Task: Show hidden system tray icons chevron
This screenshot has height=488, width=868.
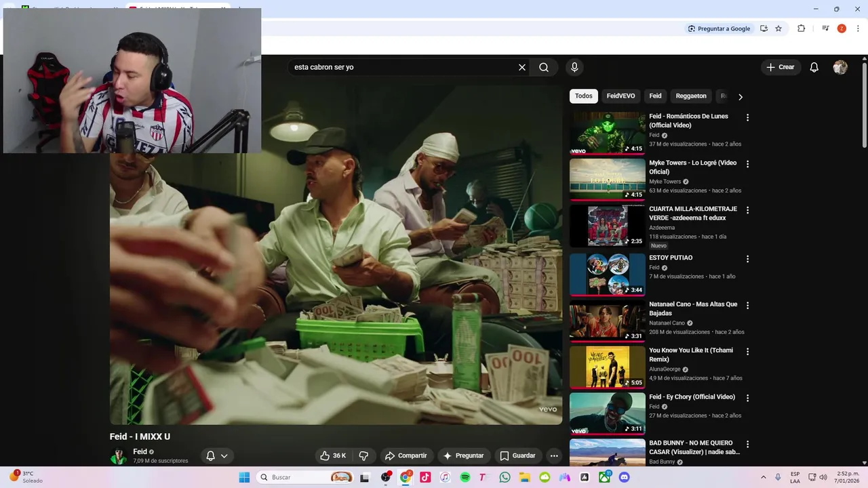Action: 763,477
